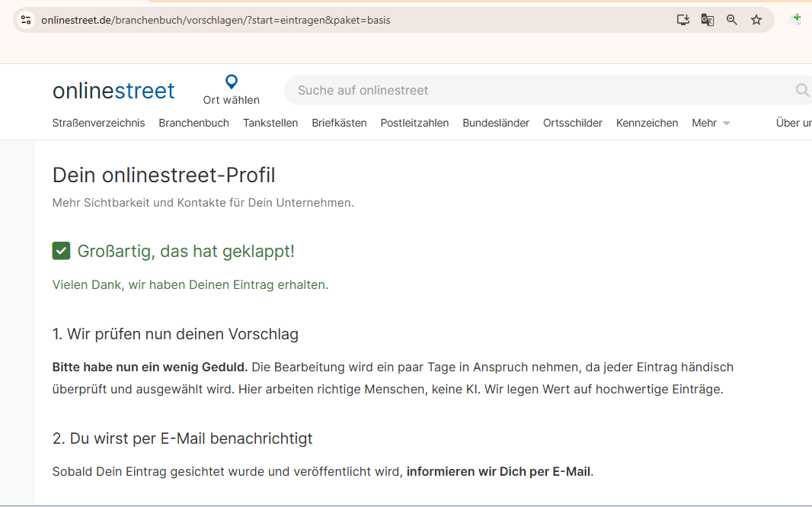This screenshot has width=812, height=507.
Task: Click the browser extension icon with green plus
Action: coord(795,20)
